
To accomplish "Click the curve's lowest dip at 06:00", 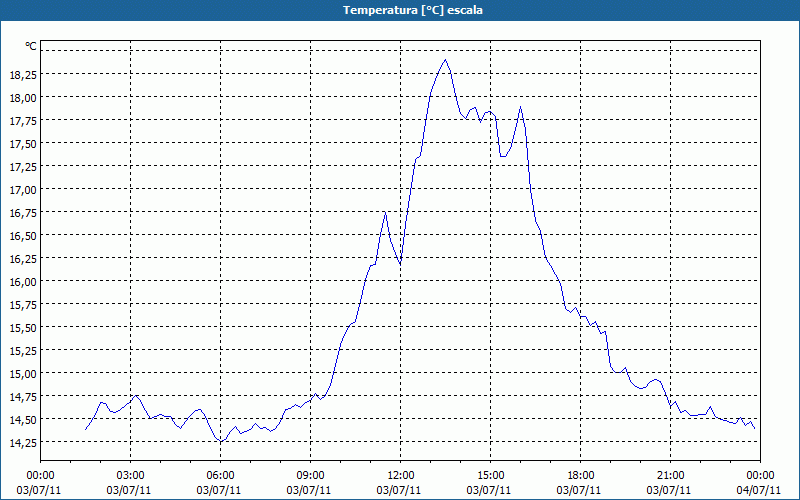I will 220,441.
